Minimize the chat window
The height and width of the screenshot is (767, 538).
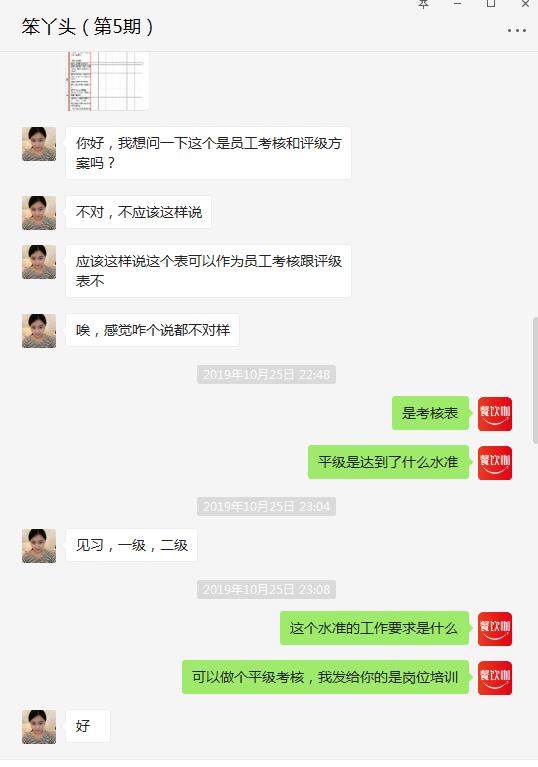457,3
